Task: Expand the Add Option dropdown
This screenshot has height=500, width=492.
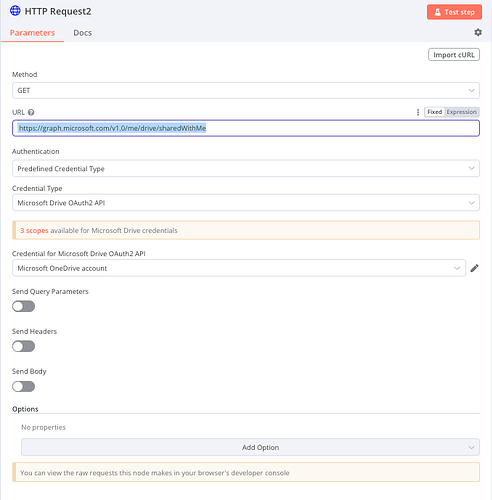Action: click(250, 447)
